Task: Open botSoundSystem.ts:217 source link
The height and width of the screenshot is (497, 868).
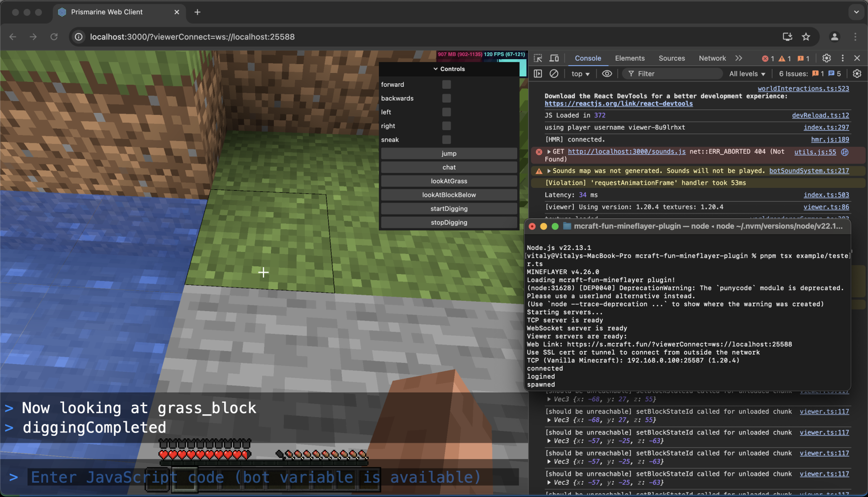Action: [809, 171]
